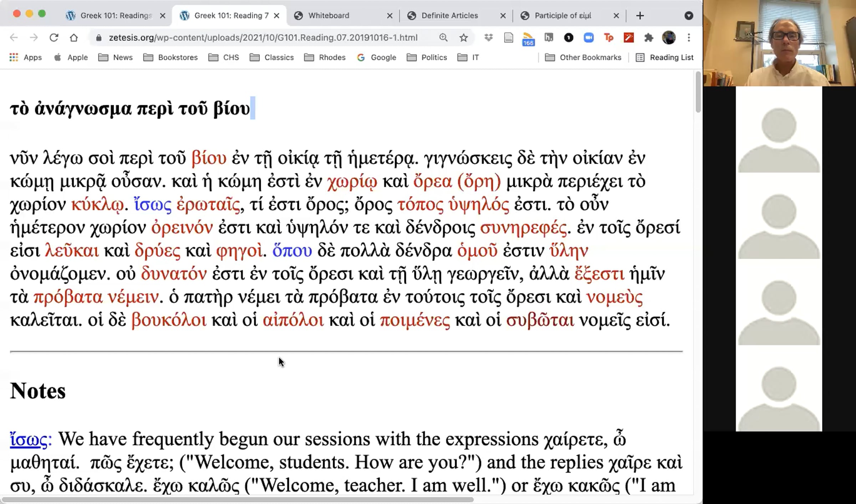
Task: Reload the page with the refresh icon
Action: tap(54, 37)
